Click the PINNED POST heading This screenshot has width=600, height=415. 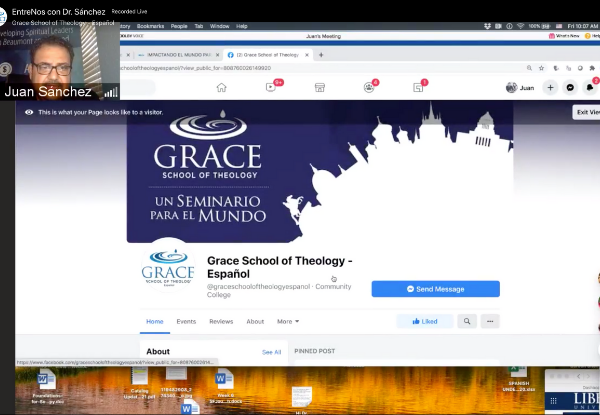click(315, 351)
